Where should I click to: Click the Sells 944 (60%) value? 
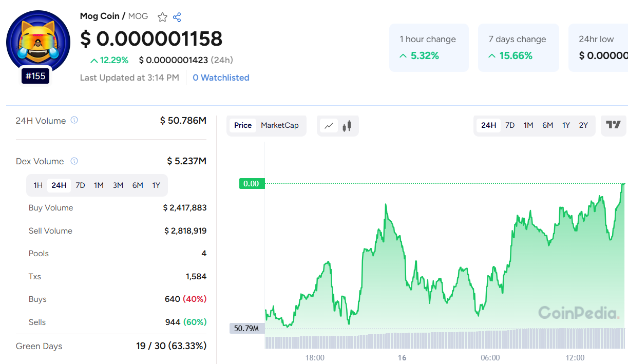tap(186, 322)
